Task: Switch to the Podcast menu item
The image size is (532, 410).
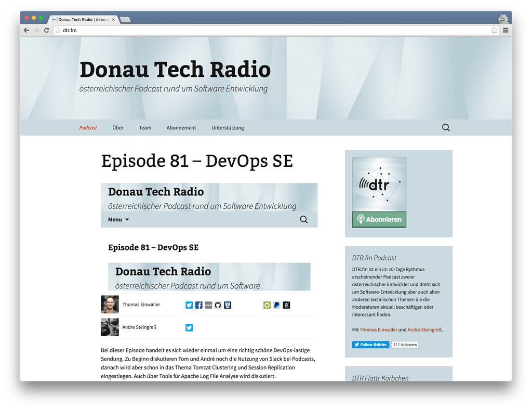Action: coord(88,127)
